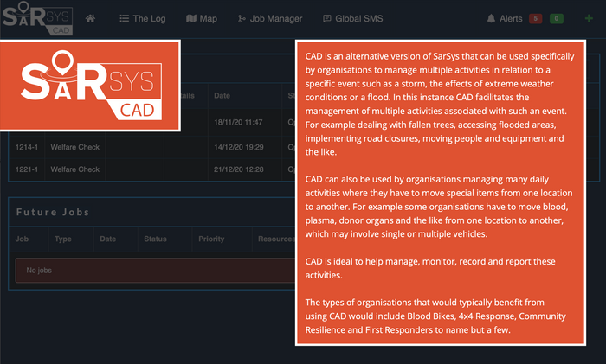Click date 14/12/20 19:29
Image resolution: width=606 pixels, height=364 pixels.
point(239,147)
